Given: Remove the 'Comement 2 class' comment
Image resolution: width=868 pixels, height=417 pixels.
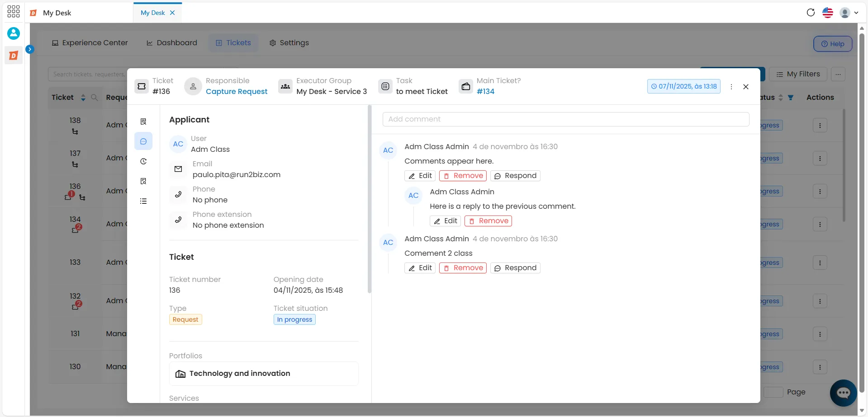Looking at the screenshot, I should [x=463, y=268].
